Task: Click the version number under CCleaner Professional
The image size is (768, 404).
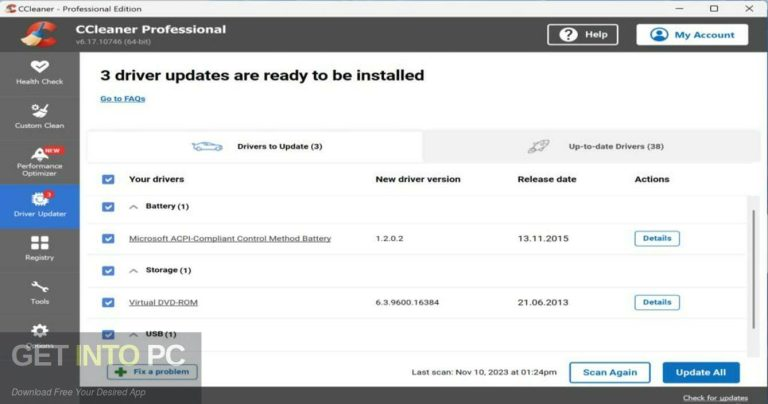Action: tap(113, 42)
